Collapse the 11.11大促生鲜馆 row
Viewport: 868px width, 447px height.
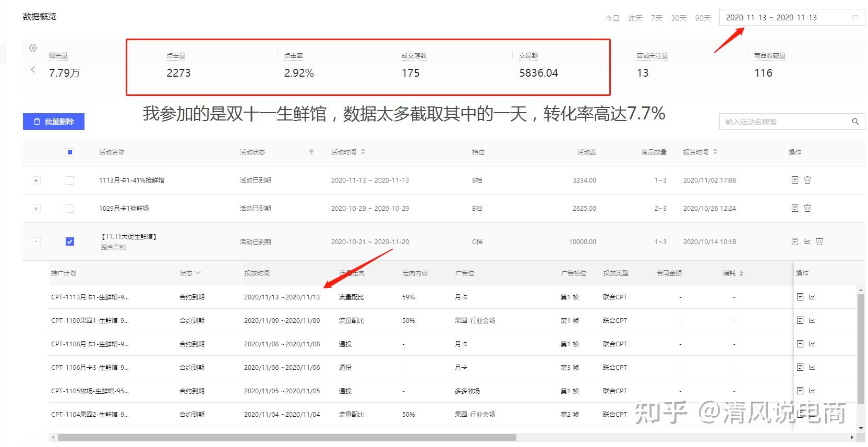click(36, 241)
